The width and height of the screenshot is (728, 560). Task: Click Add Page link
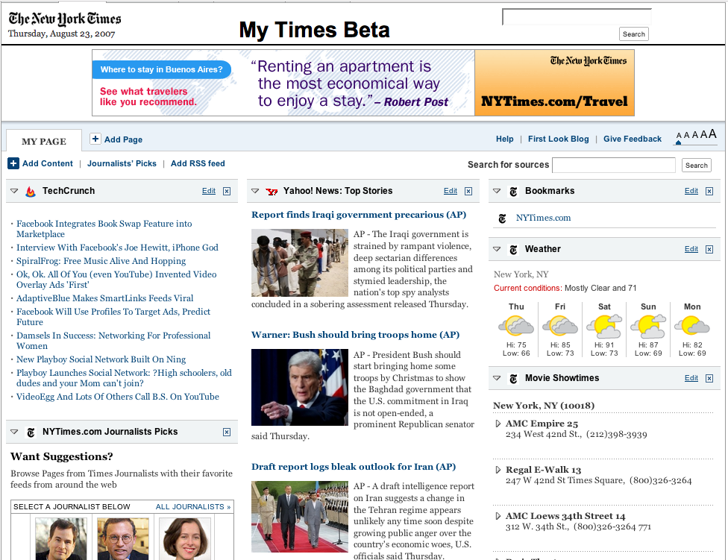123,139
